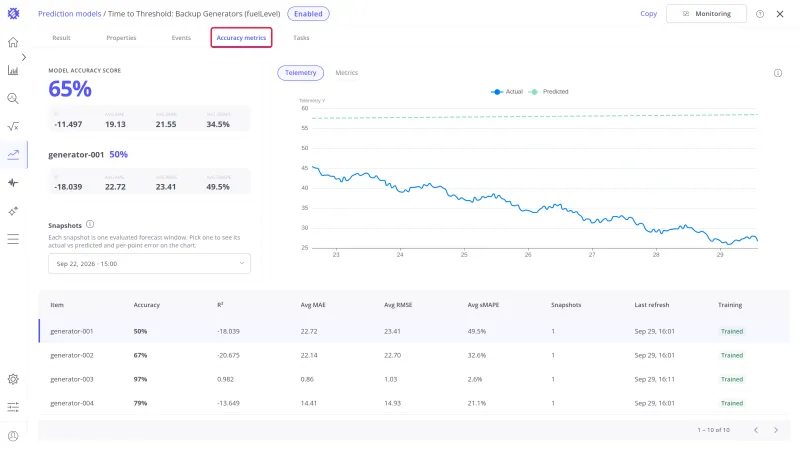
Task: Click the Snapshots info icon
Action: pos(90,224)
